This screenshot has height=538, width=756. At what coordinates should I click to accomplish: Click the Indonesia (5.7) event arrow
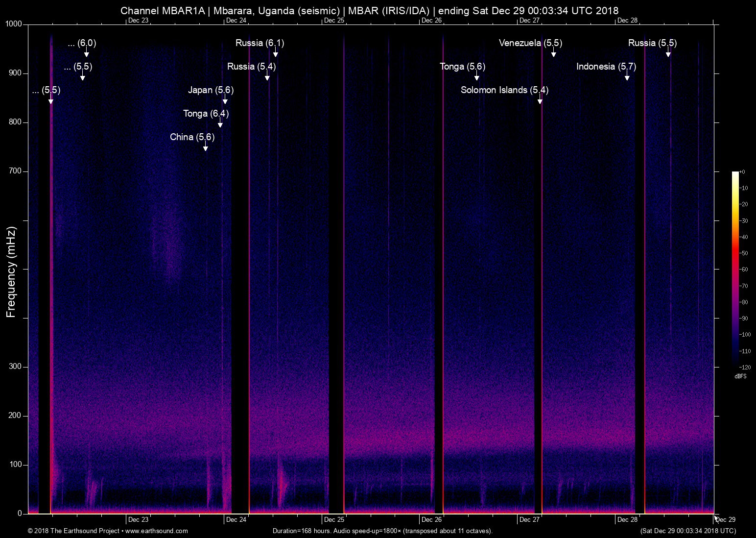pyautogui.click(x=627, y=75)
